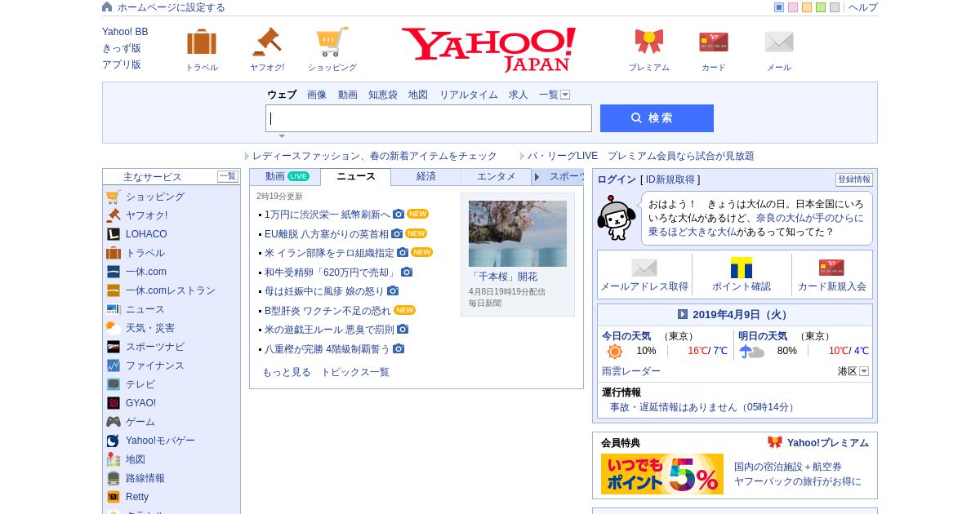The width and height of the screenshot is (980, 514).
Task: Open the パ・リーグLIVE promo link
Action: (x=641, y=156)
